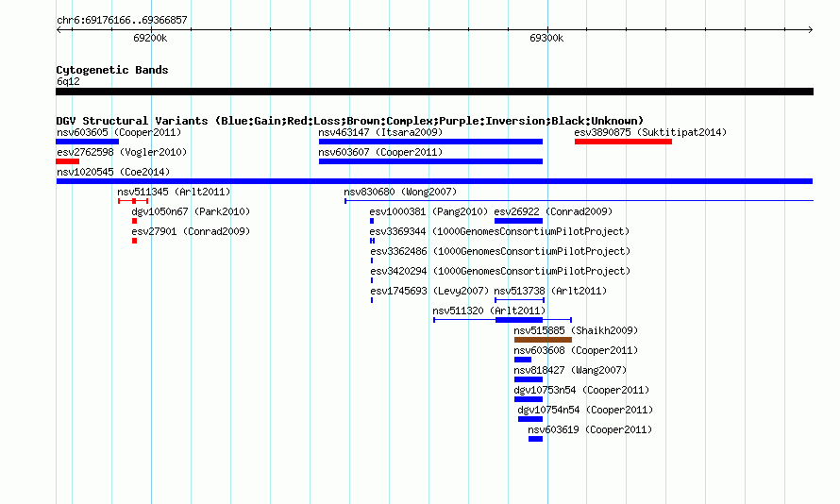This screenshot has height=504, width=840.
Task: Select the blue nsv513738 line glyph
Action: (x=520, y=300)
